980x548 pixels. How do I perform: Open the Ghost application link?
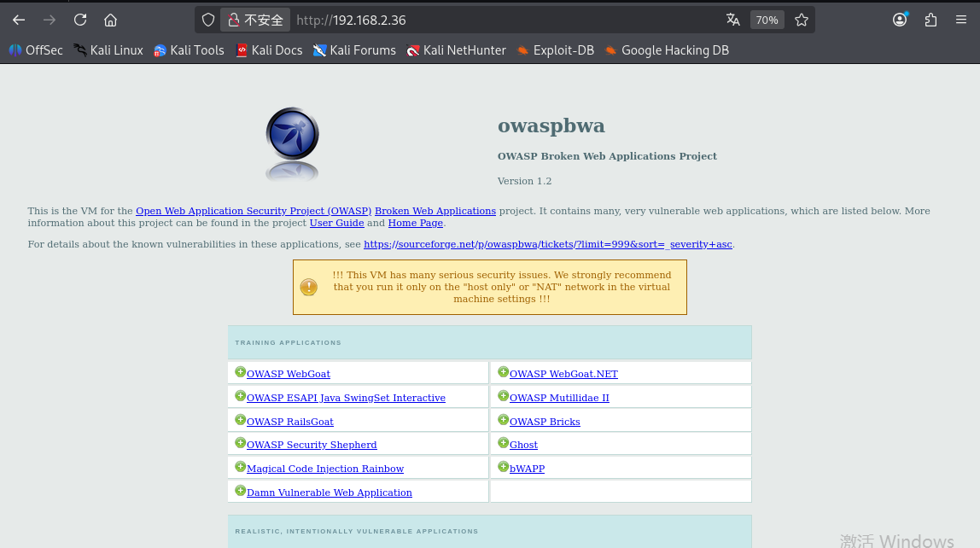click(x=524, y=445)
